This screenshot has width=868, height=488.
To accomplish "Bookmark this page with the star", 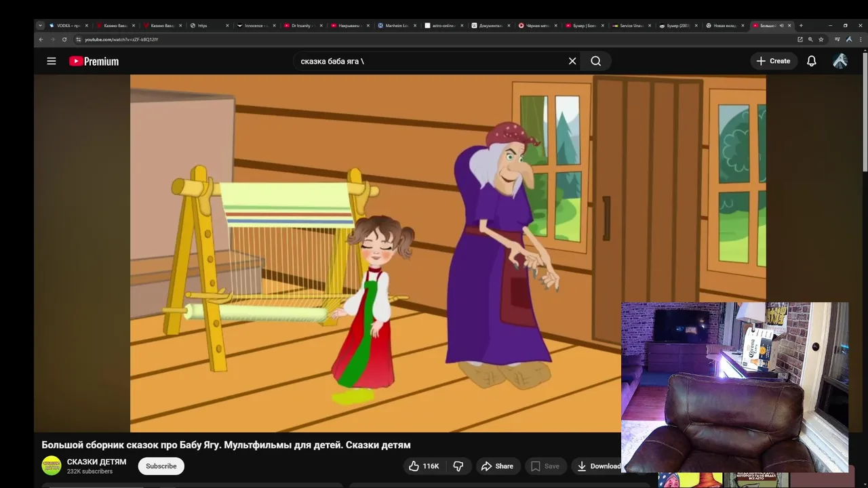I will (821, 39).
